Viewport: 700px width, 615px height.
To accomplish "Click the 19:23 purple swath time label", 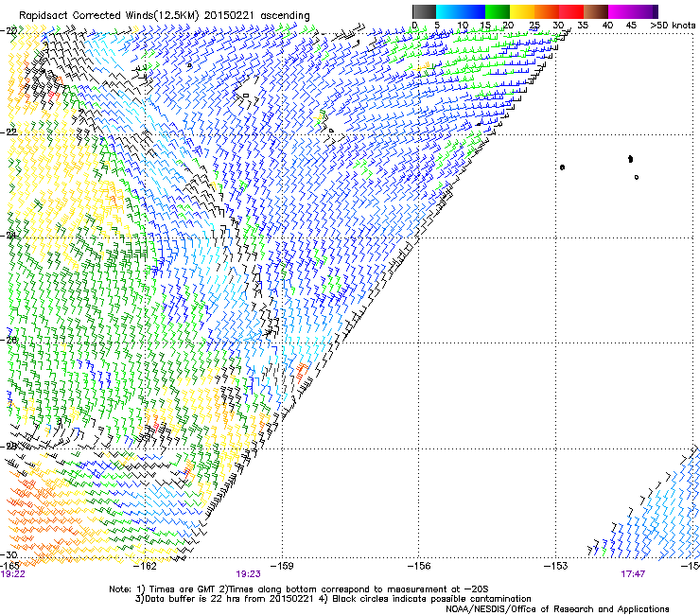I will [x=248, y=574].
